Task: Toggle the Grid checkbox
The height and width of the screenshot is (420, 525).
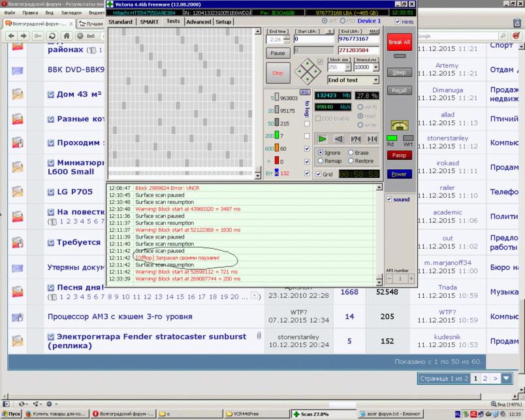Action: [x=319, y=174]
